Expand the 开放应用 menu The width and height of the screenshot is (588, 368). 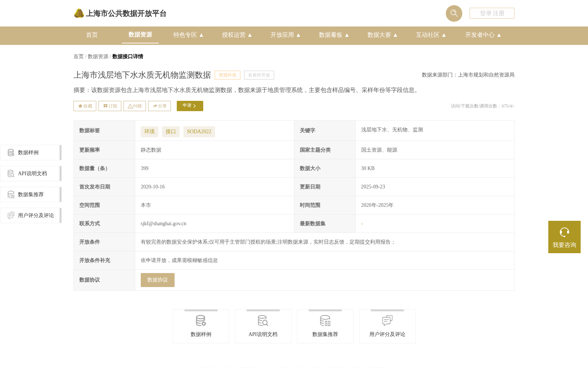[x=286, y=35]
